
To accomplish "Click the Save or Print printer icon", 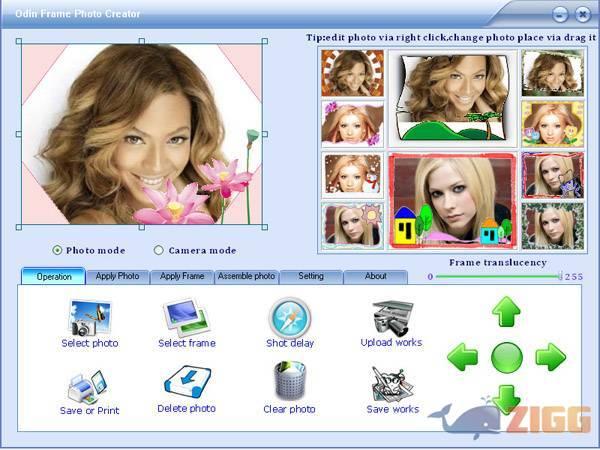I will pyautogui.click(x=89, y=383).
